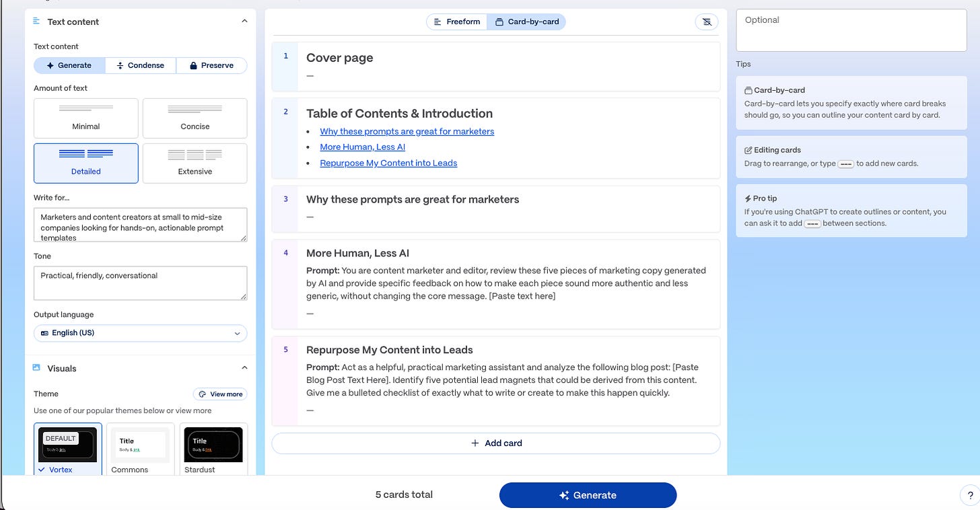This screenshot has height=510, width=980.
Task: Choose Minimal amount of text
Action: 86,118
